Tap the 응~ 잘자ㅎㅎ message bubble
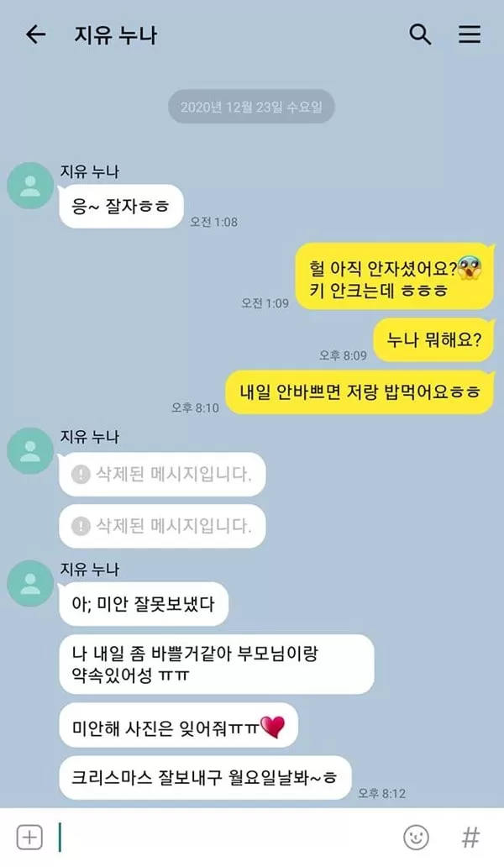504x867 pixels. 120,207
